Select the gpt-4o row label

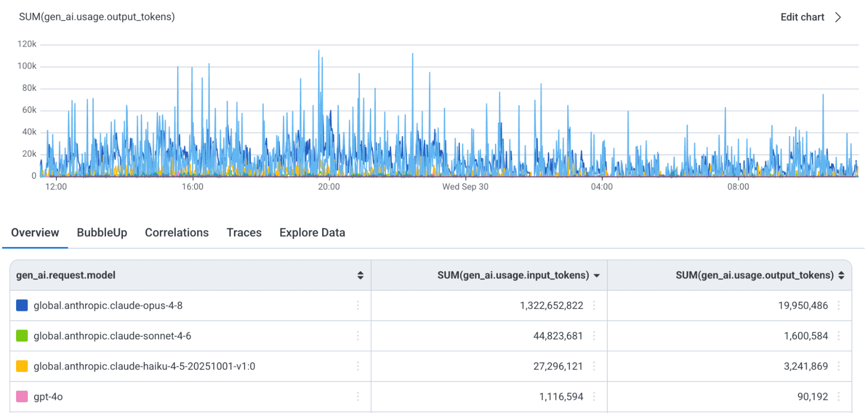[x=48, y=397]
